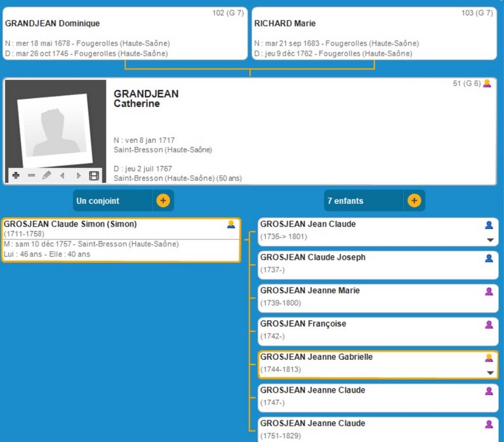The width and height of the screenshot is (504, 442).
Task: Select father GRANDJEAN Dominique's card
Action: [125, 33]
